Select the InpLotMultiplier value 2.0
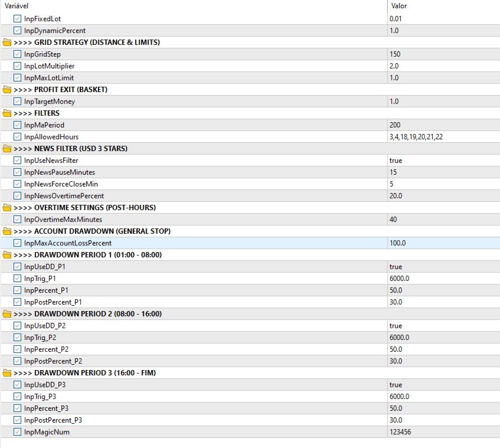Viewport: 500px width, 448px height. coord(394,66)
